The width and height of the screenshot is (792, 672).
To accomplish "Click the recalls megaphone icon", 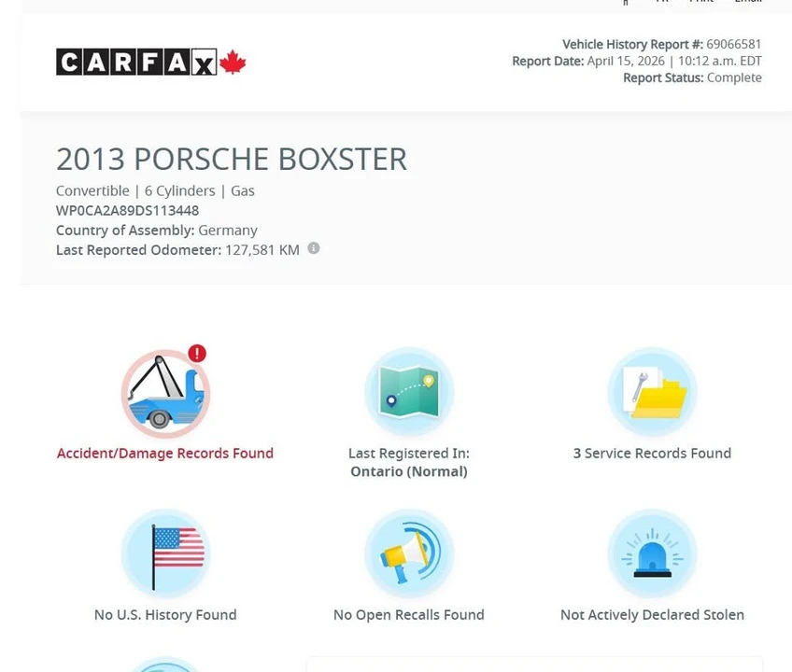I will 409,553.
